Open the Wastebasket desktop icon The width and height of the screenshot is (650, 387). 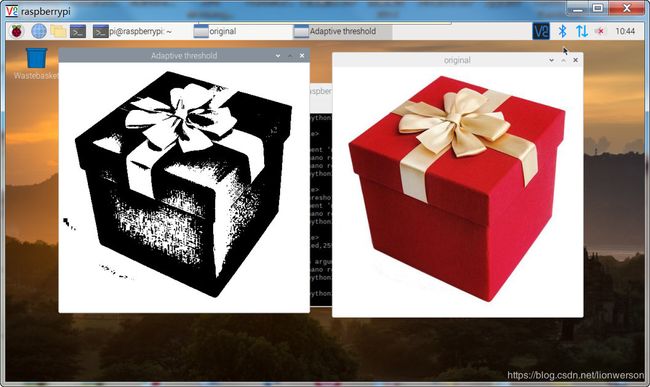point(36,63)
